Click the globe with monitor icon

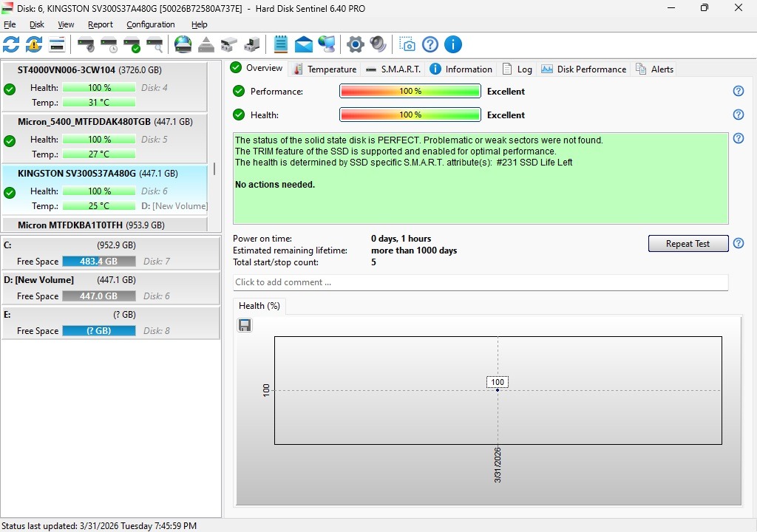[327, 44]
